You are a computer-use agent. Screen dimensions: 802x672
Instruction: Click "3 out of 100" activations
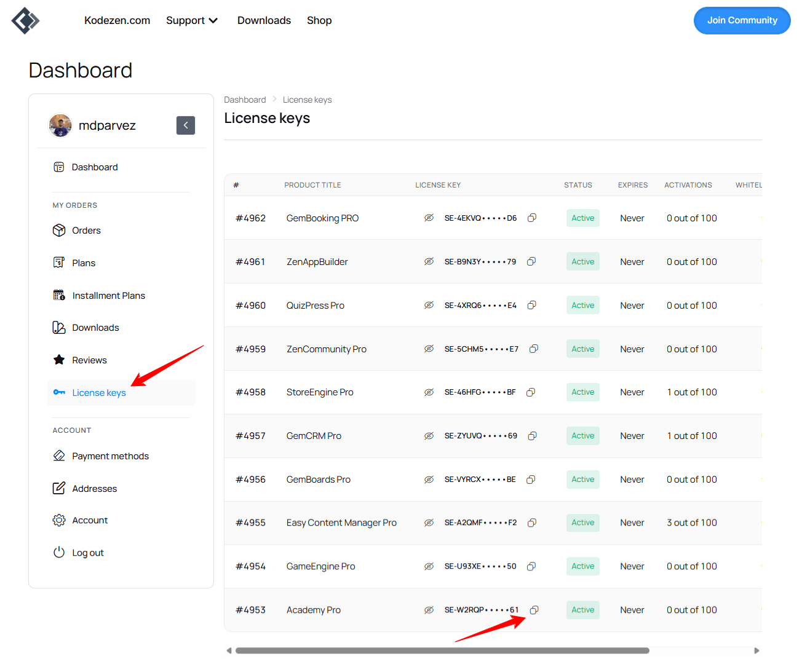point(692,523)
